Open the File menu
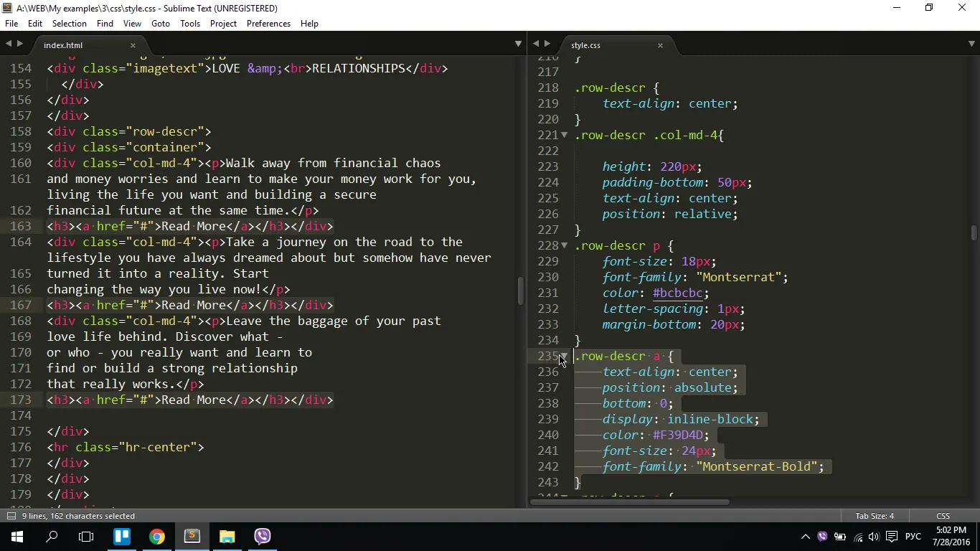This screenshot has width=980, height=551. [11, 24]
